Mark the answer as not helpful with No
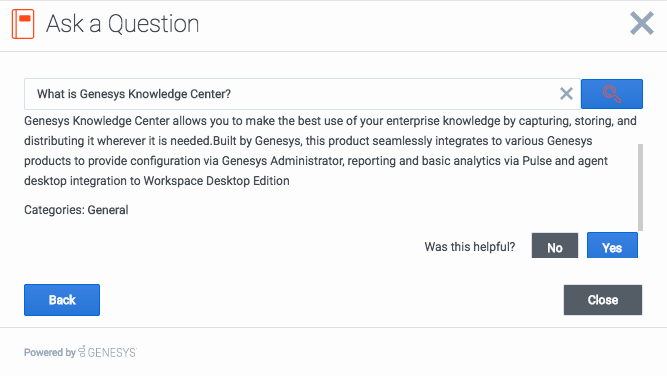This screenshot has height=376, width=667. [x=555, y=245]
